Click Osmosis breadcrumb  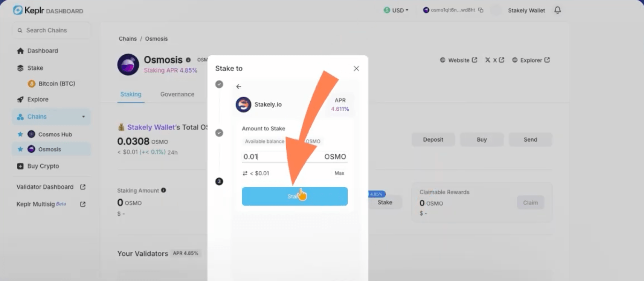(156, 39)
